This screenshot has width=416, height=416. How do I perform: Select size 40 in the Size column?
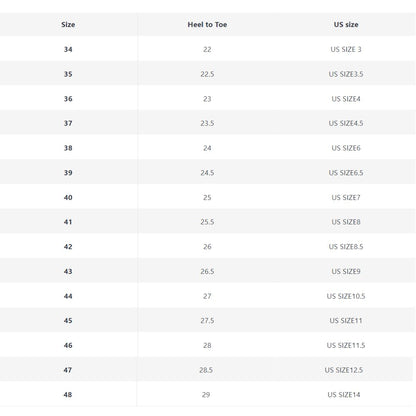tap(68, 197)
